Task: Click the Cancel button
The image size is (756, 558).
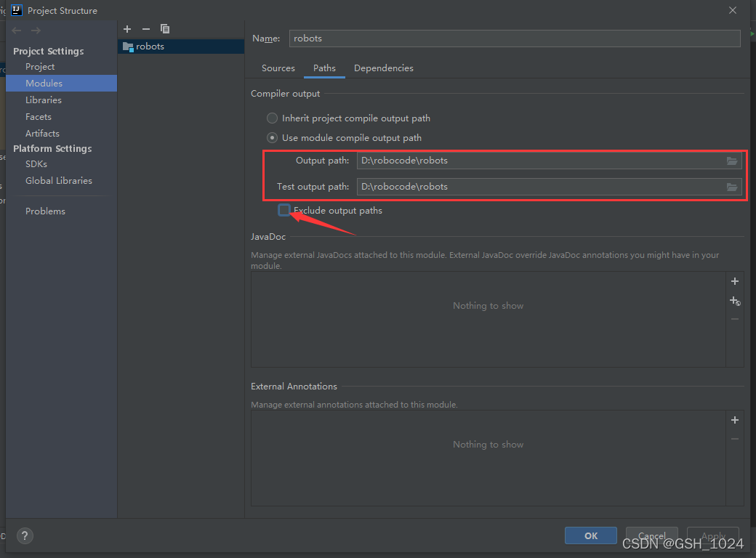Action: (x=652, y=535)
